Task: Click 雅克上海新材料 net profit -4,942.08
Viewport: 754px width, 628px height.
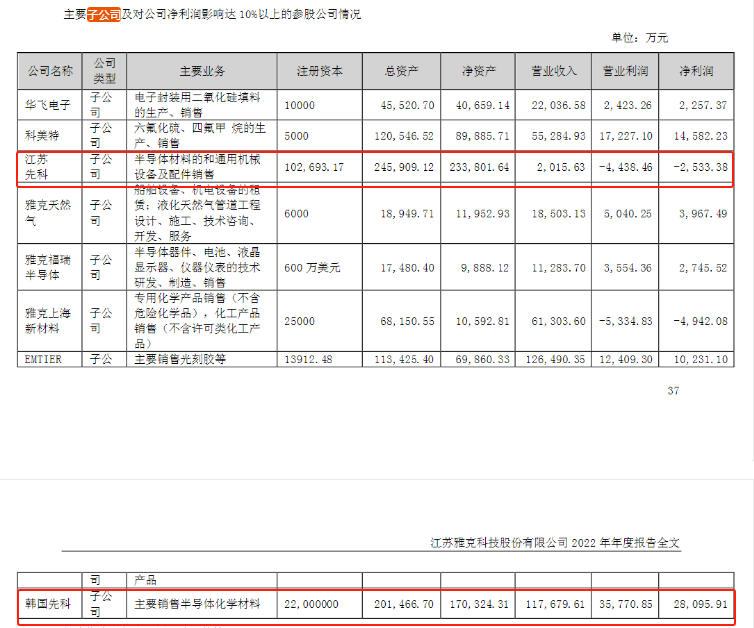Action: click(x=701, y=321)
